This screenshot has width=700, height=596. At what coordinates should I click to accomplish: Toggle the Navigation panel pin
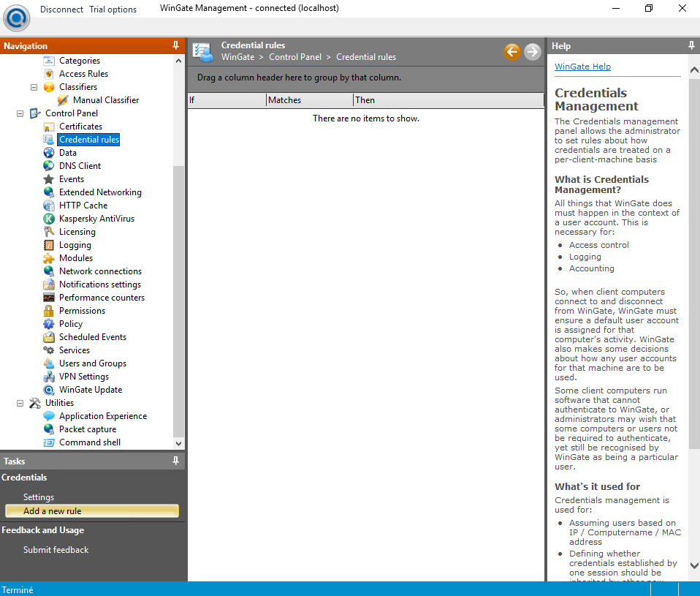point(175,45)
